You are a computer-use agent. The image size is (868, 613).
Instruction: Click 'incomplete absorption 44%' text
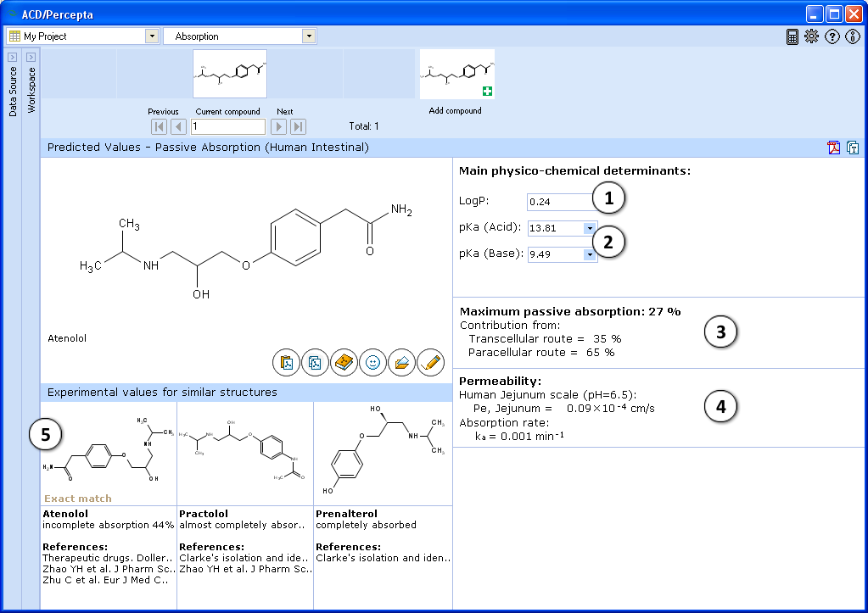pos(108,525)
